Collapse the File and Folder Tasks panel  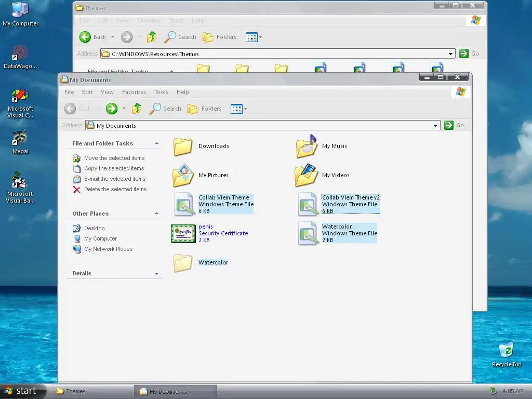click(x=157, y=143)
